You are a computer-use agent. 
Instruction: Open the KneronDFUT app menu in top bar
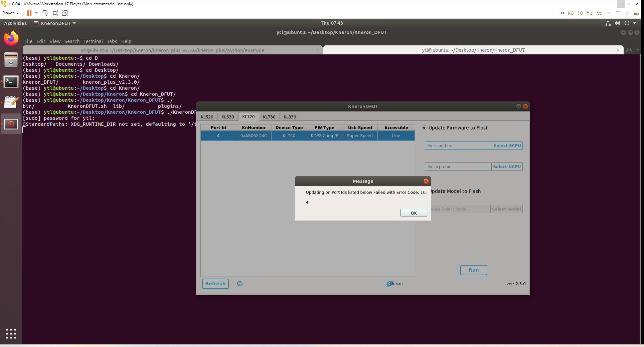click(55, 23)
